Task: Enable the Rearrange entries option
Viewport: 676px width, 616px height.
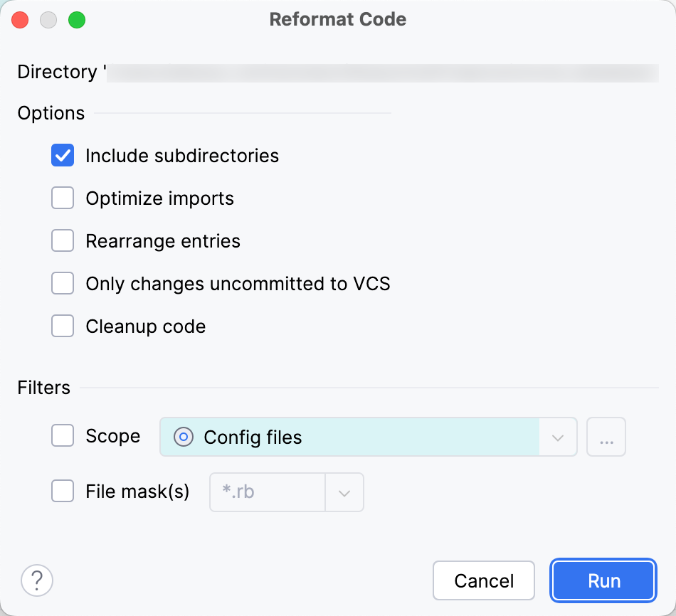Action: [63, 240]
